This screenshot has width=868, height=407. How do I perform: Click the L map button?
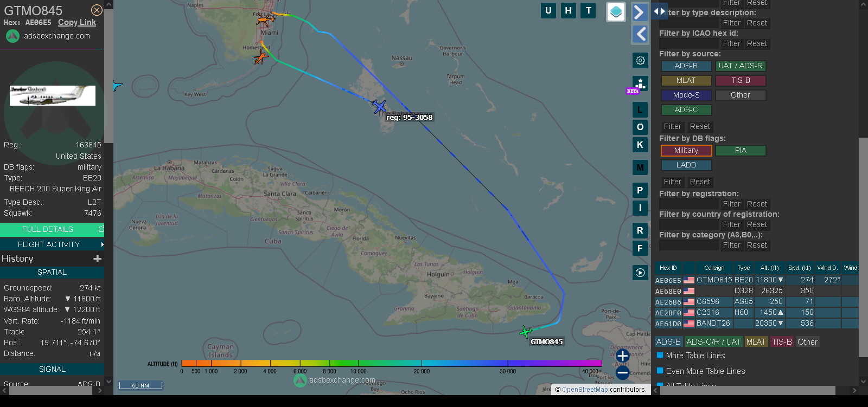point(640,109)
